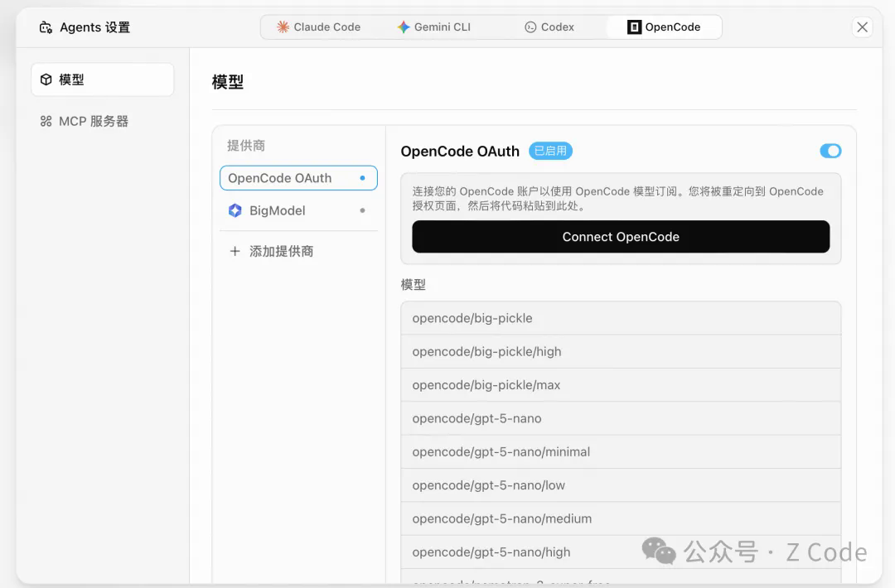Click the Connect OpenCode button
The height and width of the screenshot is (588, 895).
pyautogui.click(x=621, y=237)
